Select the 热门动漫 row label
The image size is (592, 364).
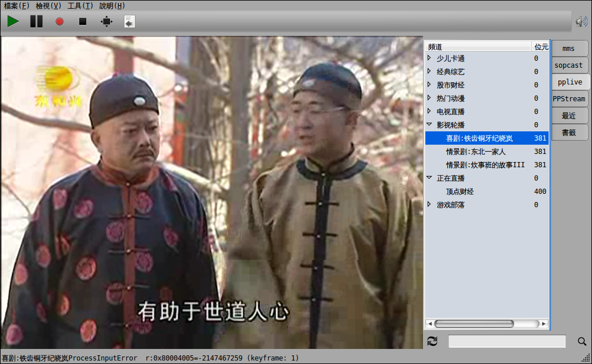tap(450, 98)
